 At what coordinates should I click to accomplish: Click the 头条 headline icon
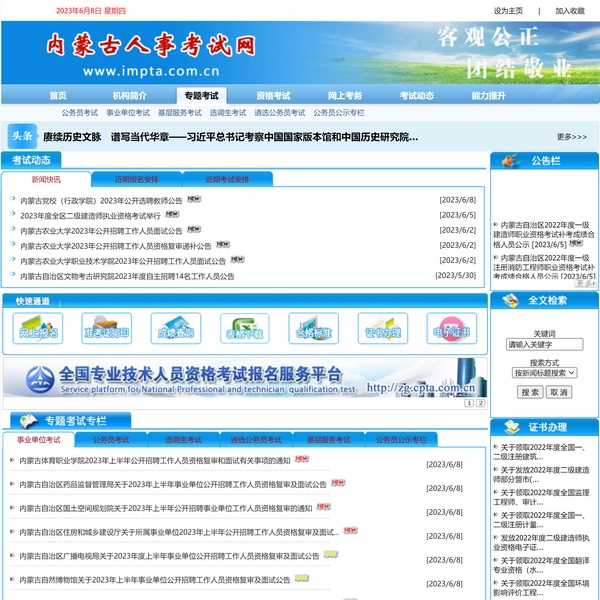tap(21, 136)
